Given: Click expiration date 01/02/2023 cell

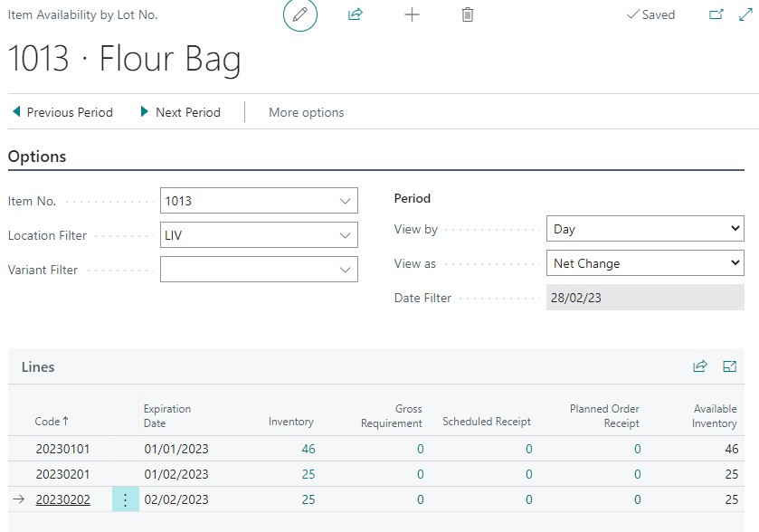Looking at the screenshot, I should click(176, 474).
